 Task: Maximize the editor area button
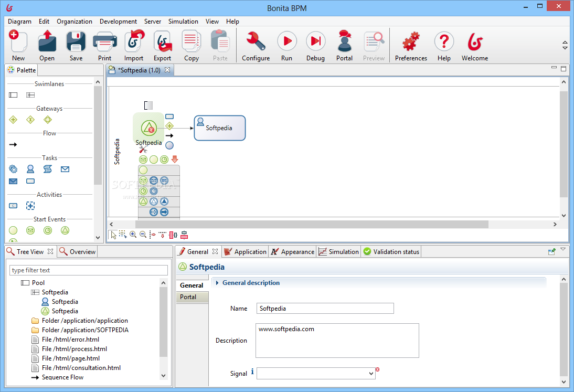(564, 68)
